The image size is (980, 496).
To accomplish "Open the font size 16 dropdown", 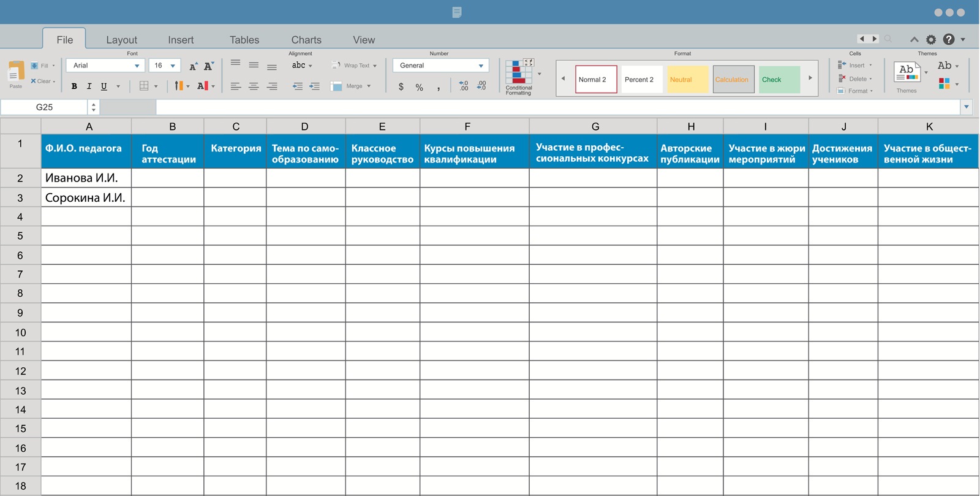I will (x=173, y=66).
